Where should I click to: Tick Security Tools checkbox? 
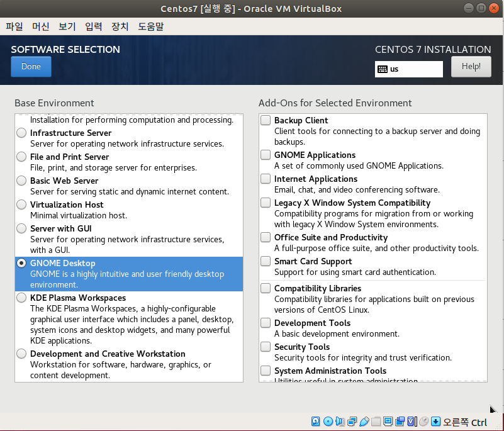coord(266,347)
